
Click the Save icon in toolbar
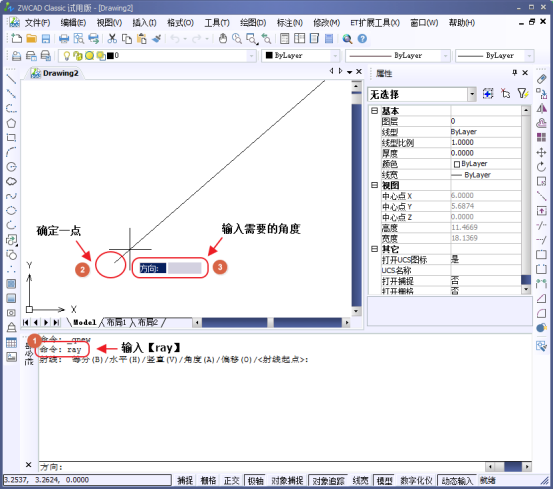click(46, 39)
